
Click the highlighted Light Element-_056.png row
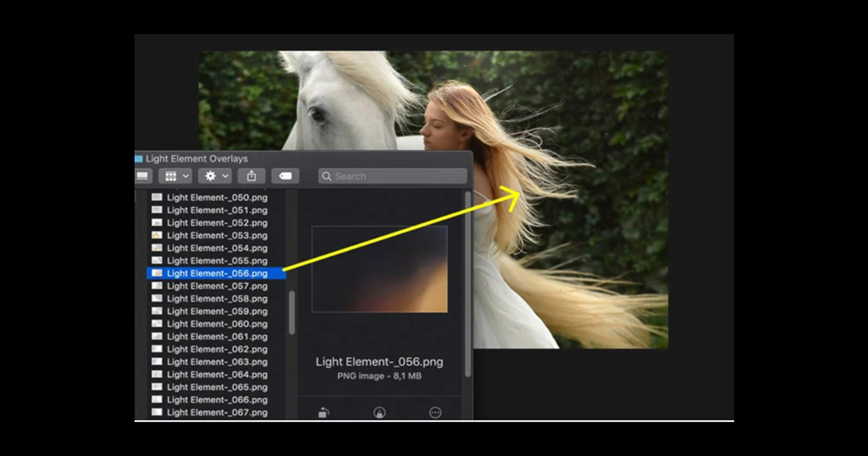click(x=217, y=273)
